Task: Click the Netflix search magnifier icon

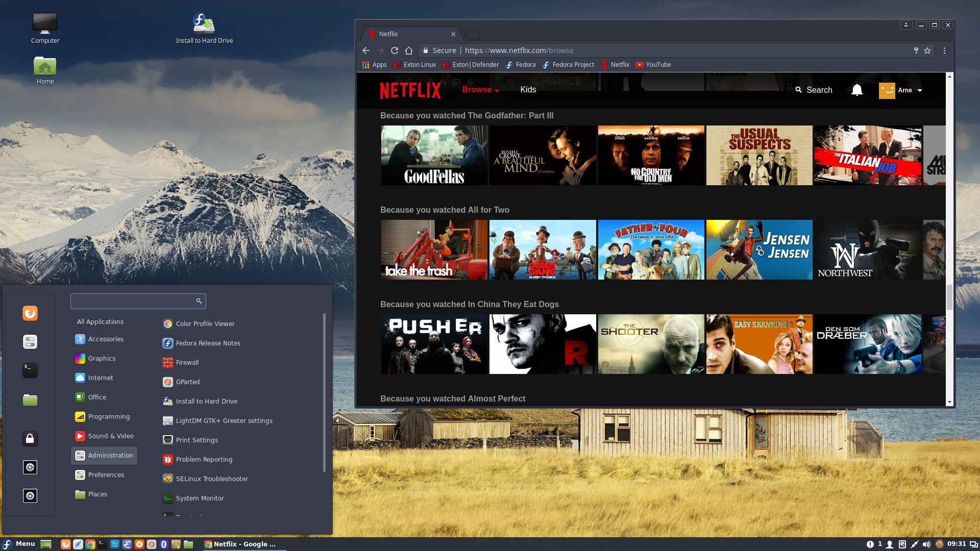Action: [798, 90]
